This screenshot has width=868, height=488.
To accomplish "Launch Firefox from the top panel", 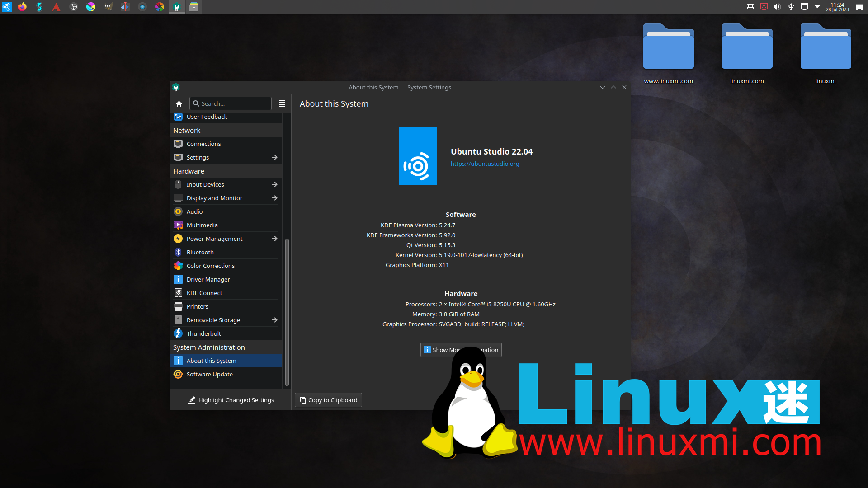I will click(x=22, y=7).
